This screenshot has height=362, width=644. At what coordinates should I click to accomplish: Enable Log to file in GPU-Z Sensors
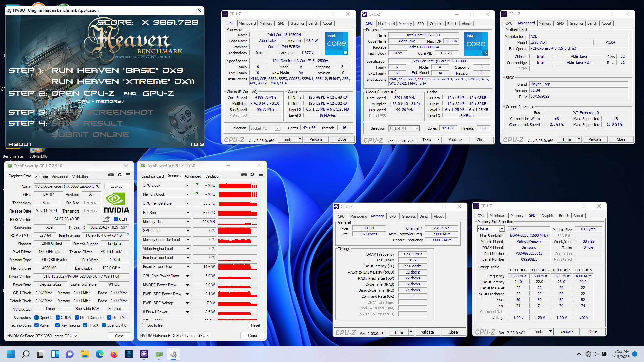point(144,325)
